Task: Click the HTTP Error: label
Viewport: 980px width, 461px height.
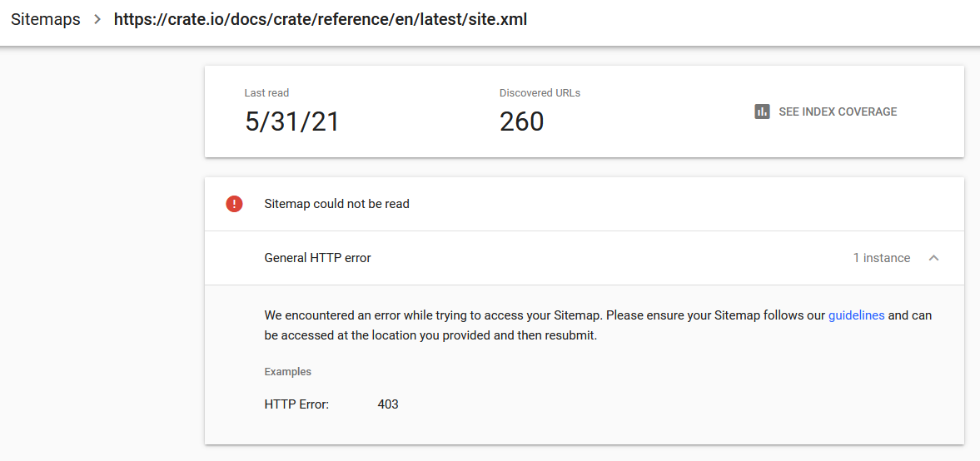Action: (x=296, y=404)
